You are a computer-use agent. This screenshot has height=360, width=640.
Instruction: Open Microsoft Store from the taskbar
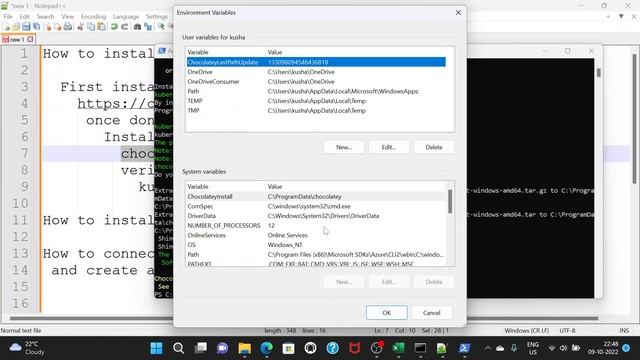click(289, 348)
